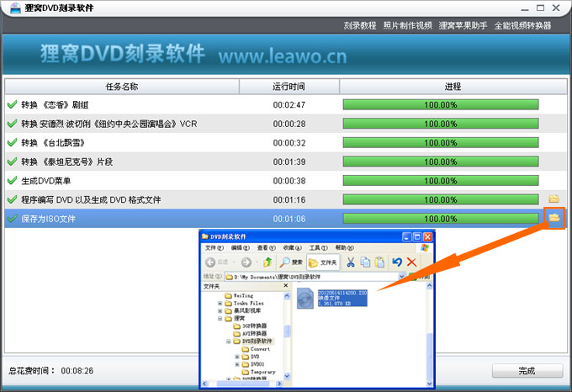Screen dimensions: 572x392
Task: Select the 转换《台北飘雪》task row
Action: point(286,142)
